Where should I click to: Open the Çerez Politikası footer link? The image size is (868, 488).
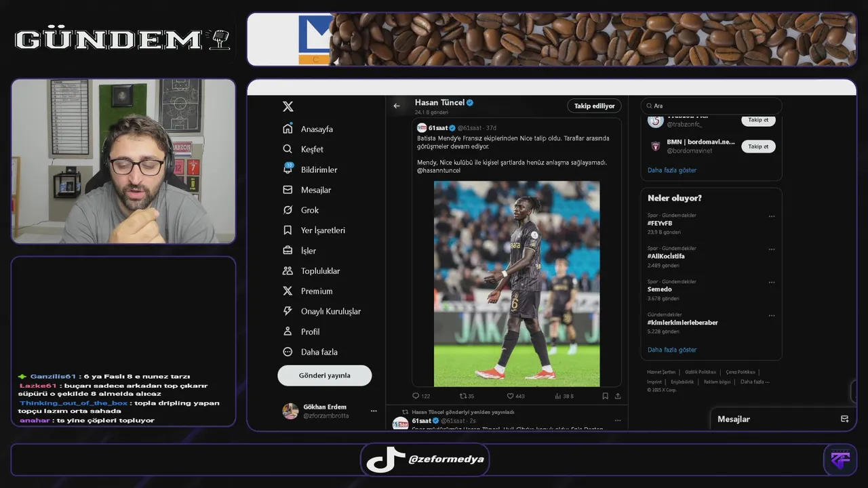[741, 372]
